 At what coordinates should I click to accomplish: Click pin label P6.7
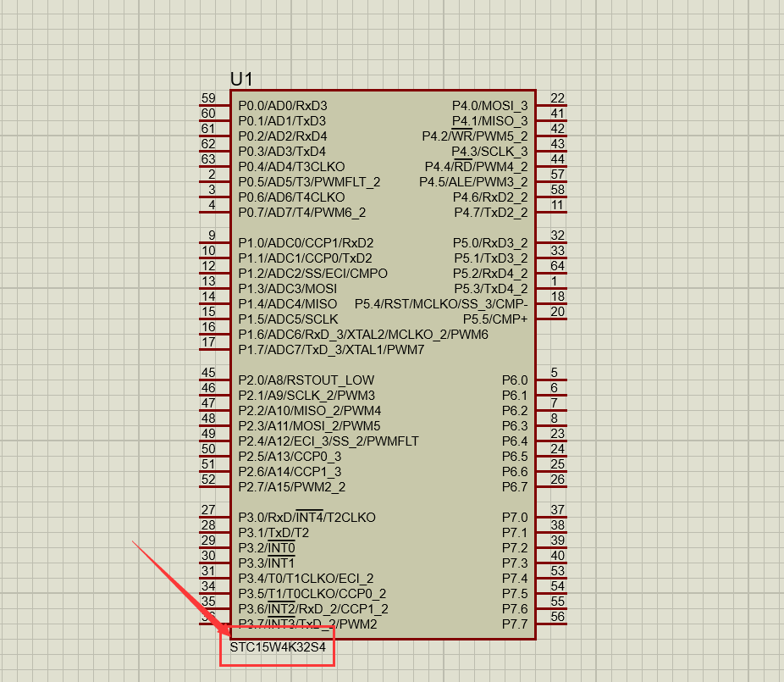click(x=515, y=487)
